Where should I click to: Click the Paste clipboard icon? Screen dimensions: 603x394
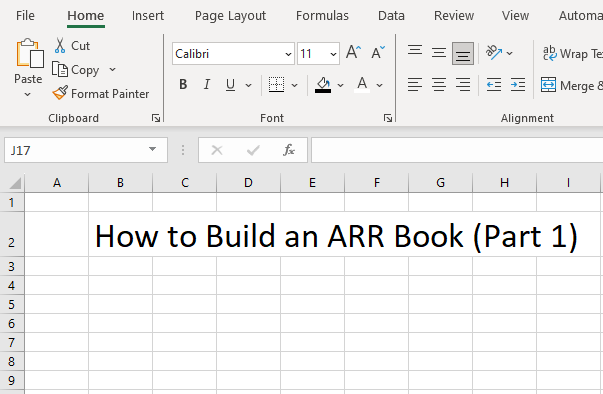(x=29, y=54)
